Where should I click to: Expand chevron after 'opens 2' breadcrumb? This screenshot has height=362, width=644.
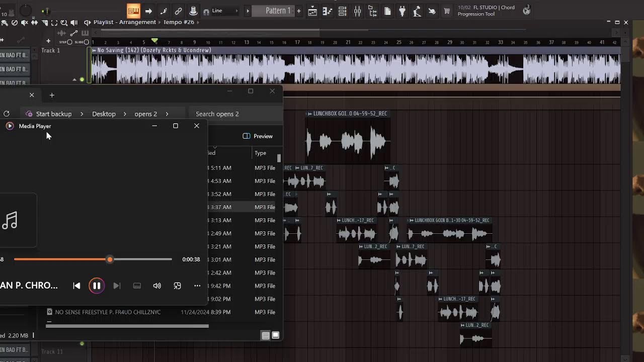167,114
